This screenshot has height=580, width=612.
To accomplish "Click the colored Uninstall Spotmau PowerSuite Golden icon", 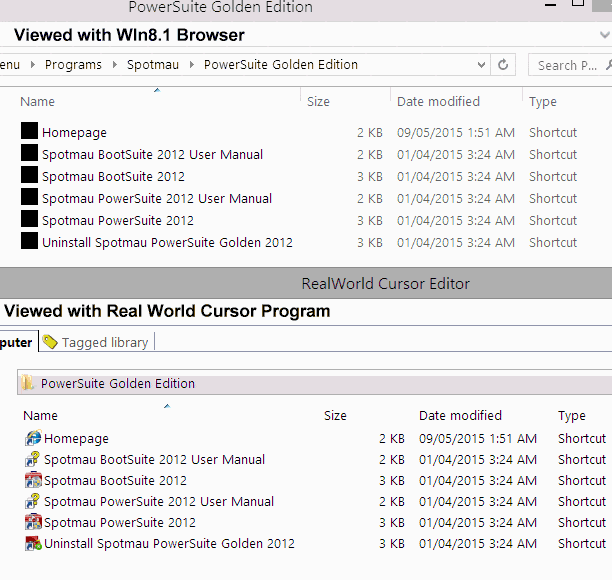I will 33,543.
